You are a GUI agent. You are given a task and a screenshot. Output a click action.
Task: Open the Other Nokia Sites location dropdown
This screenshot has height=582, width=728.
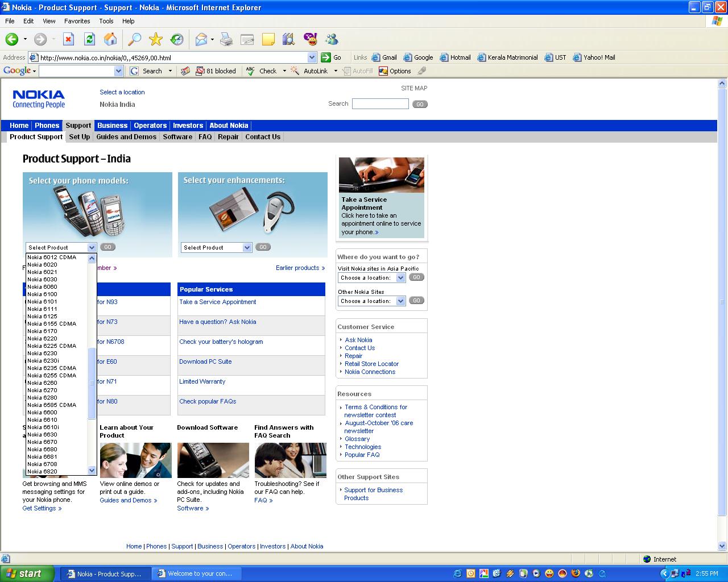pyautogui.click(x=400, y=301)
